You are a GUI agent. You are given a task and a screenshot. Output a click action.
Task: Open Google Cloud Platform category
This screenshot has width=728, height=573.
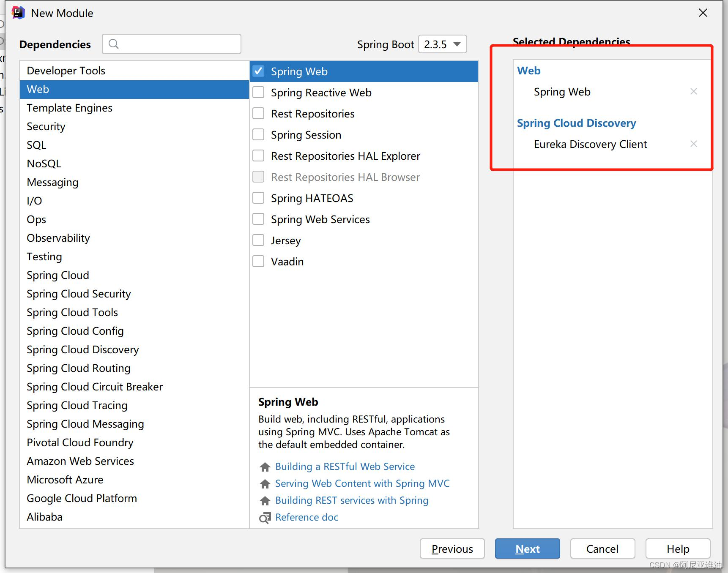(134, 498)
